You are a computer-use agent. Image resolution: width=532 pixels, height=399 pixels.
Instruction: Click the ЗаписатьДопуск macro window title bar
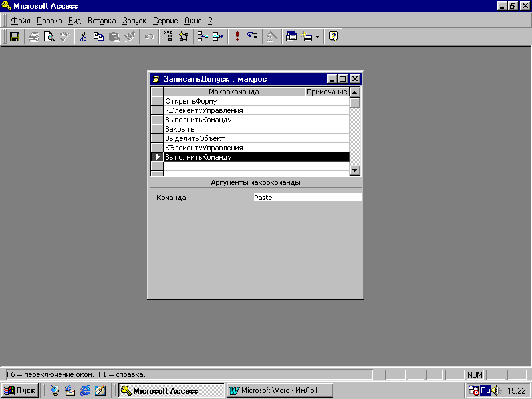pyautogui.click(x=237, y=79)
